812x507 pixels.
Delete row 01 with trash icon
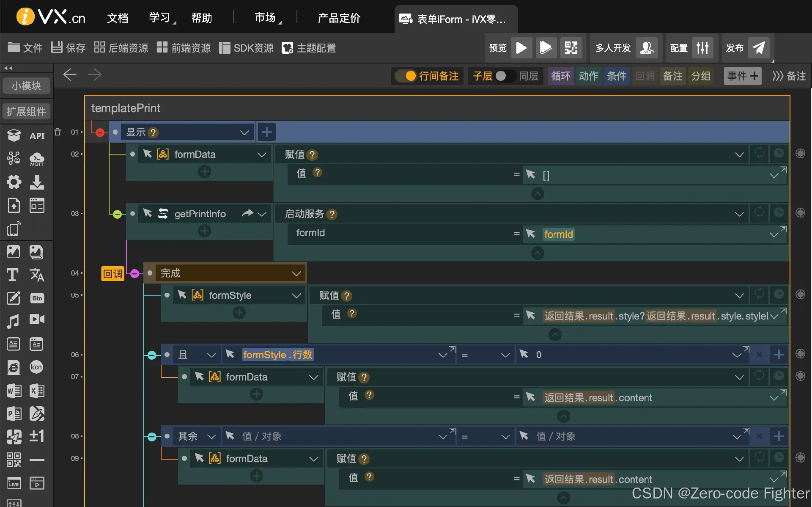click(x=58, y=132)
